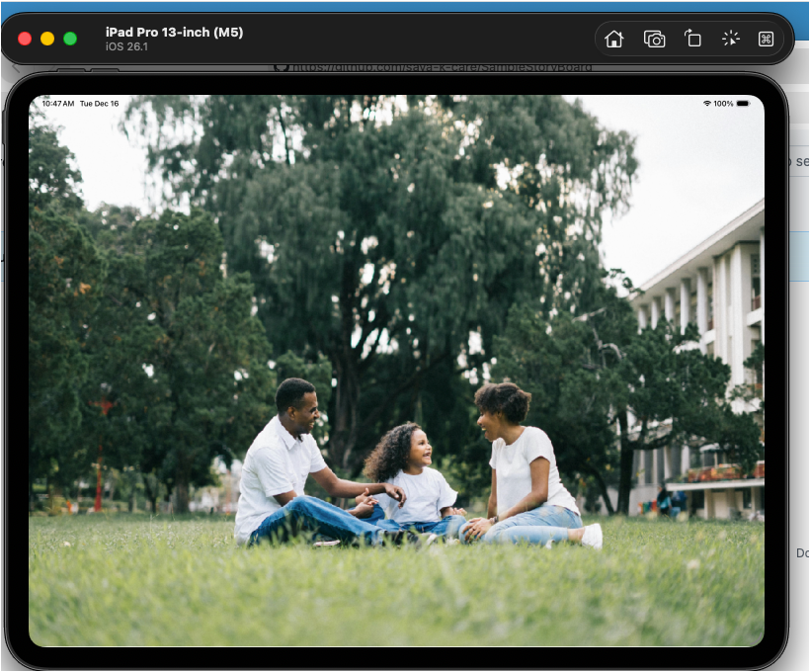
Task: Tap the curly-haired child in the photo
Action: 415,474
